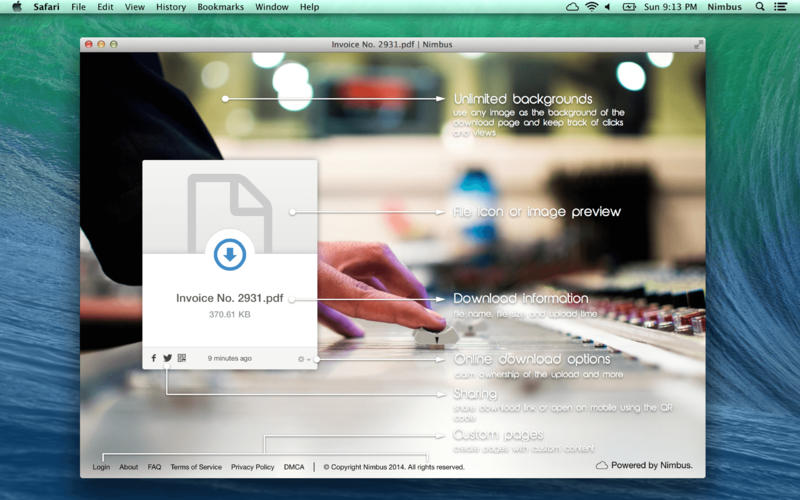Click the file document preview icon
Image resolution: width=800 pixels, height=500 pixels.
(230, 213)
